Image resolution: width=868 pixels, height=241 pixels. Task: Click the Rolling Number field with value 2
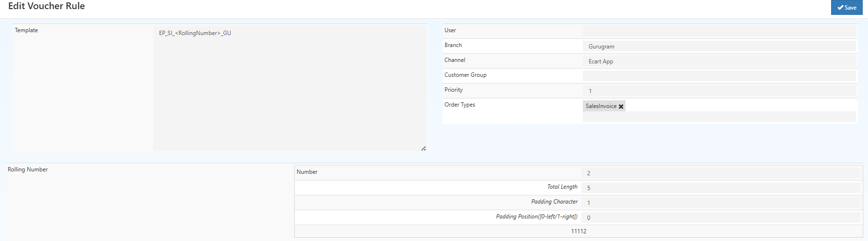click(720, 173)
